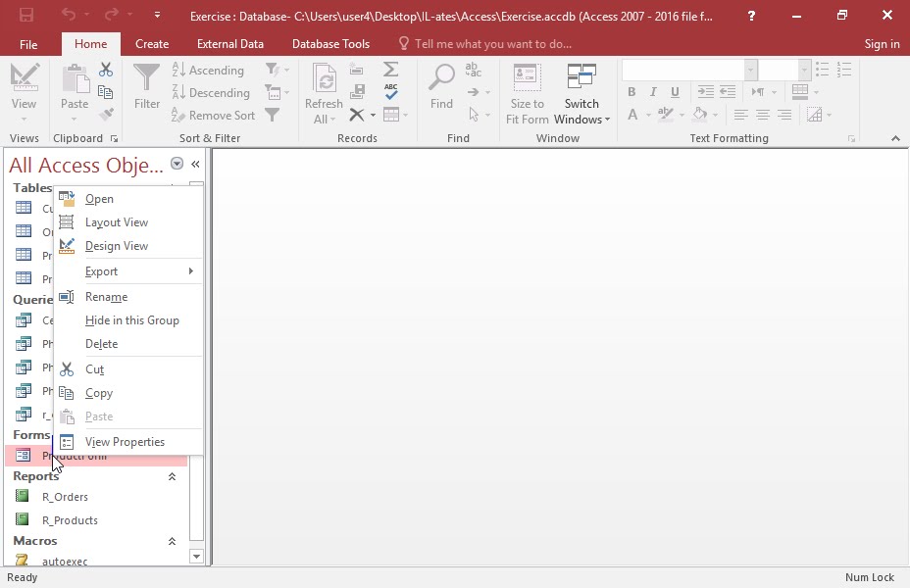Click the Format Painter brush icon

click(106, 115)
